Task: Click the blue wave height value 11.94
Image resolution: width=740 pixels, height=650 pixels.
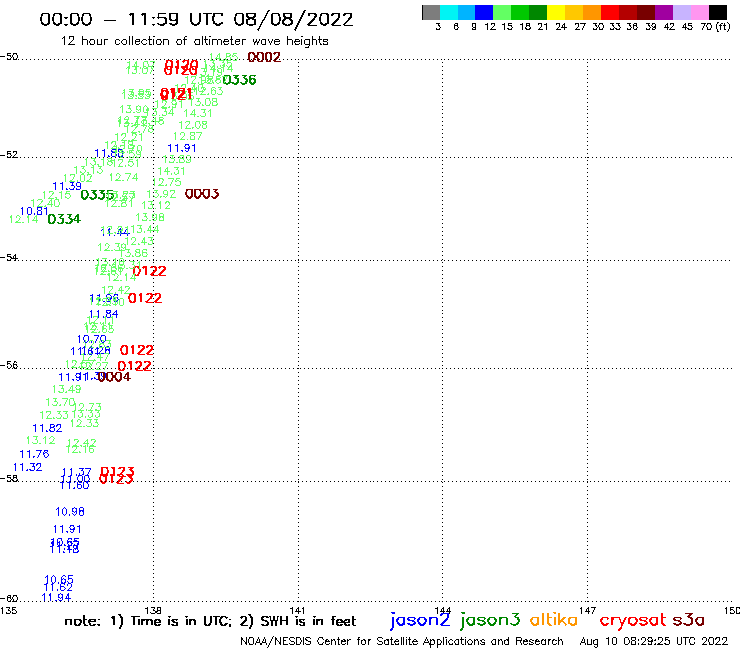Action: click(56, 598)
